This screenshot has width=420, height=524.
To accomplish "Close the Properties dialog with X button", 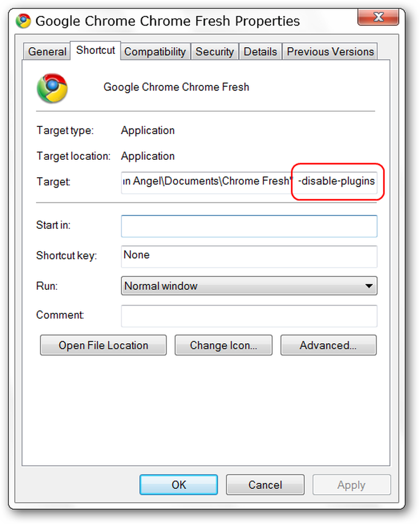I will 378,17.
